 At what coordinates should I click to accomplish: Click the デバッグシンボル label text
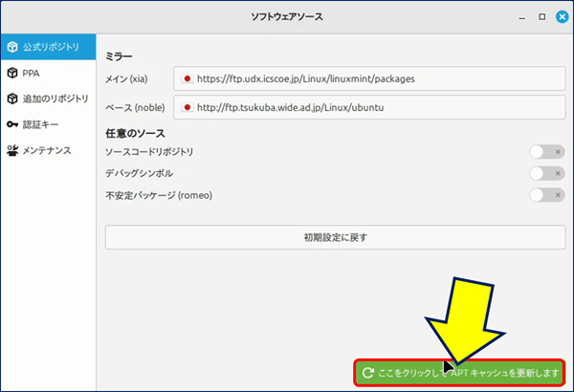[139, 173]
